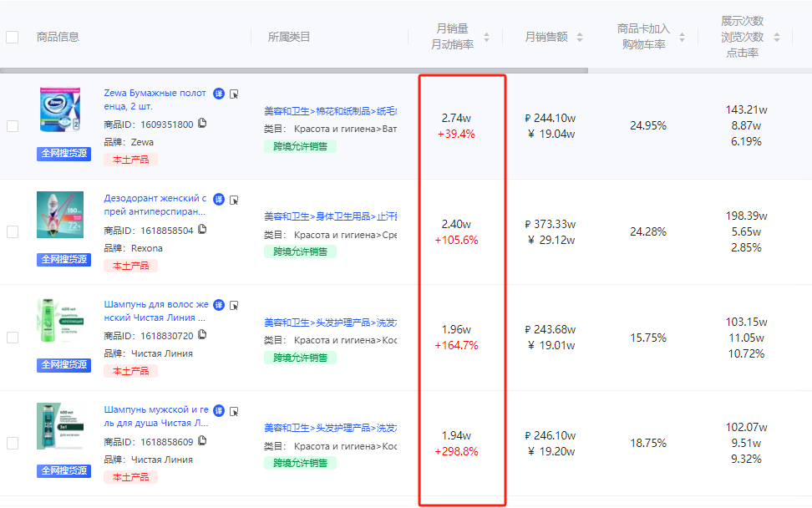
Task: Open category link for product 1618830720
Action: [x=330, y=323]
